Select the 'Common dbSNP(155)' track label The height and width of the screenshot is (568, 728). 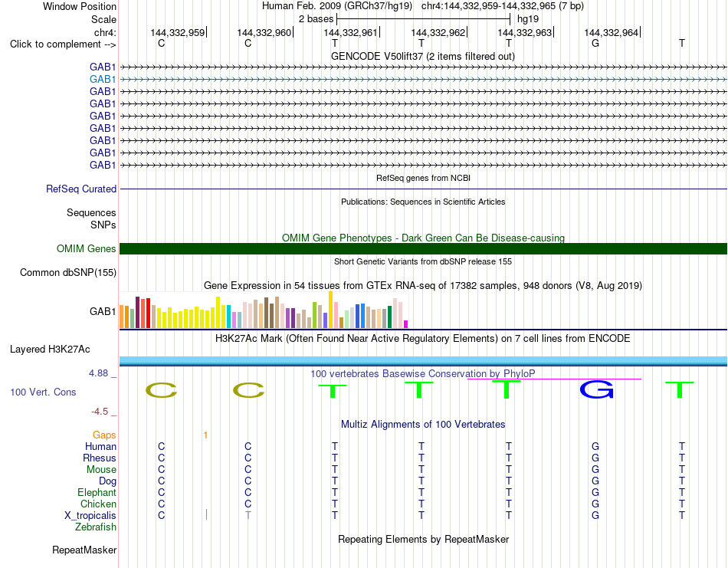[67, 273]
